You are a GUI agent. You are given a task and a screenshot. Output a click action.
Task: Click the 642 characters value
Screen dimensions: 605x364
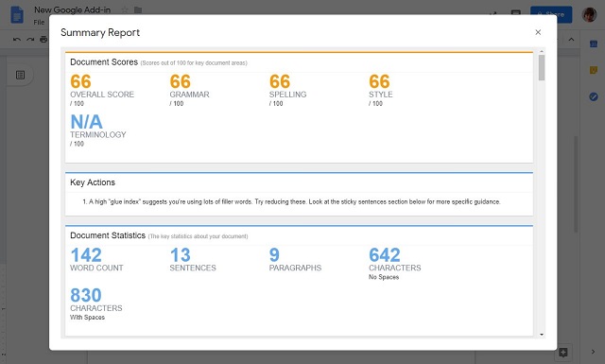coord(385,254)
